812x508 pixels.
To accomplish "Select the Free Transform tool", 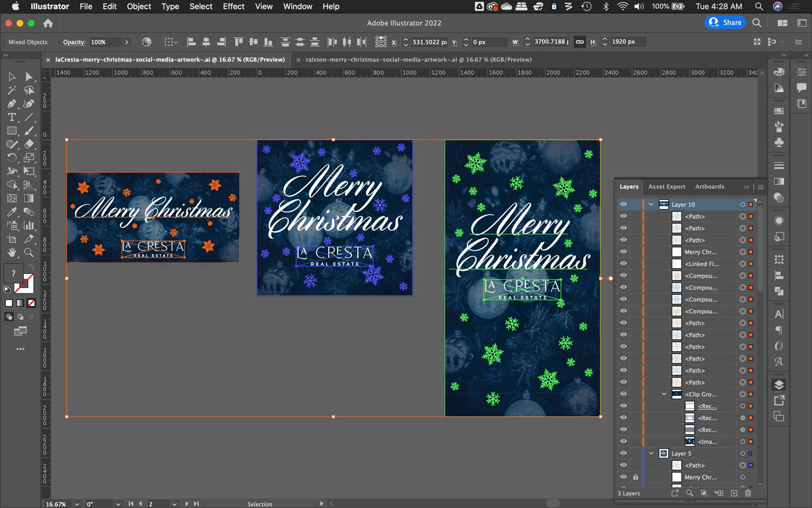I will click(29, 171).
